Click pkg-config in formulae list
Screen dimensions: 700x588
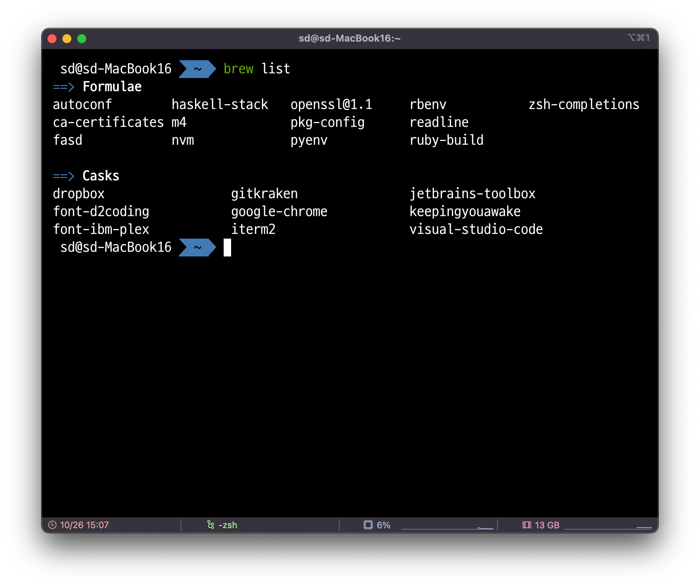[327, 122]
